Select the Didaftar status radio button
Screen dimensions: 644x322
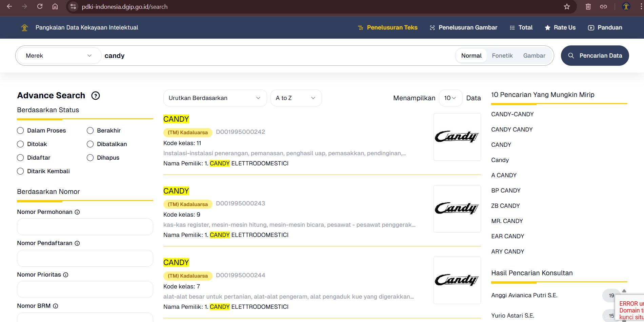[20, 158]
